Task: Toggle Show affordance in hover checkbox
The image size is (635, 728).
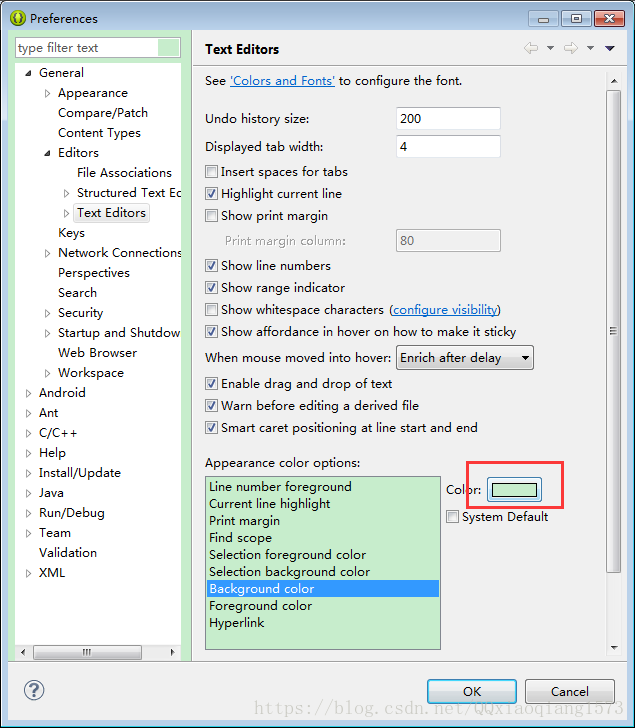Action: (211, 332)
